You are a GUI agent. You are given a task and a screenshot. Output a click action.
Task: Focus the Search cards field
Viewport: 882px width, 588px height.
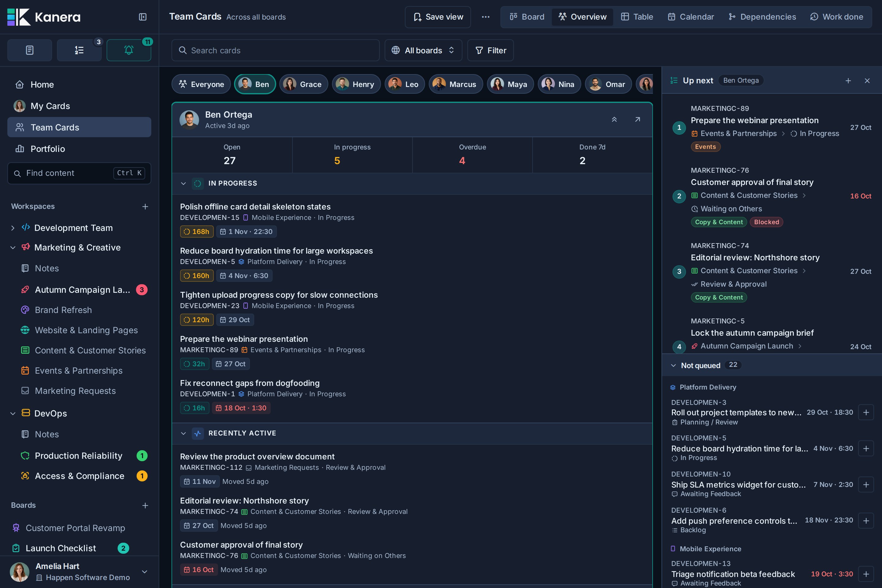point(276,50)
